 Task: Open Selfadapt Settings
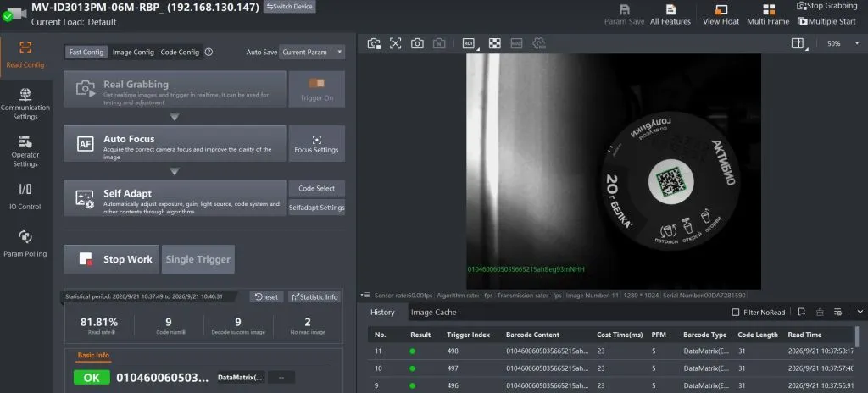point(317,208)
